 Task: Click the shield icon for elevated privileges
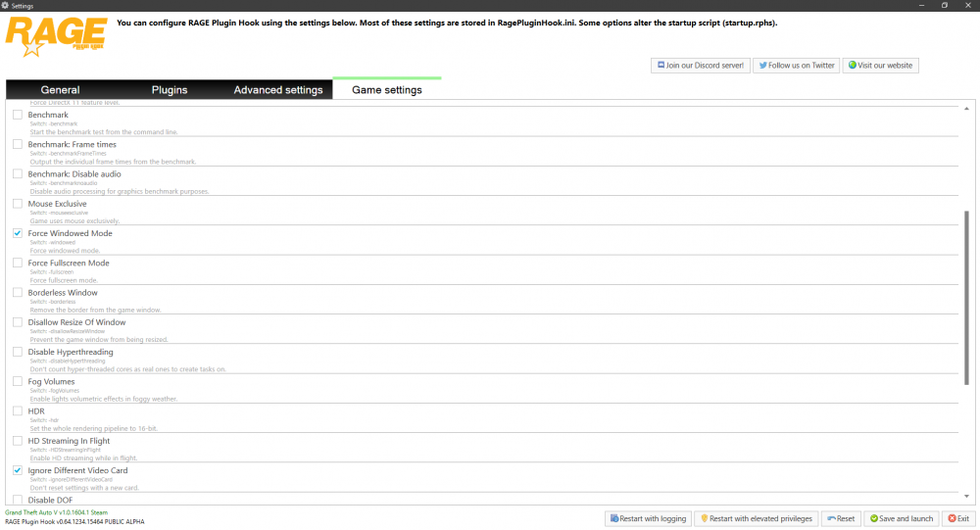coord(705,518)
